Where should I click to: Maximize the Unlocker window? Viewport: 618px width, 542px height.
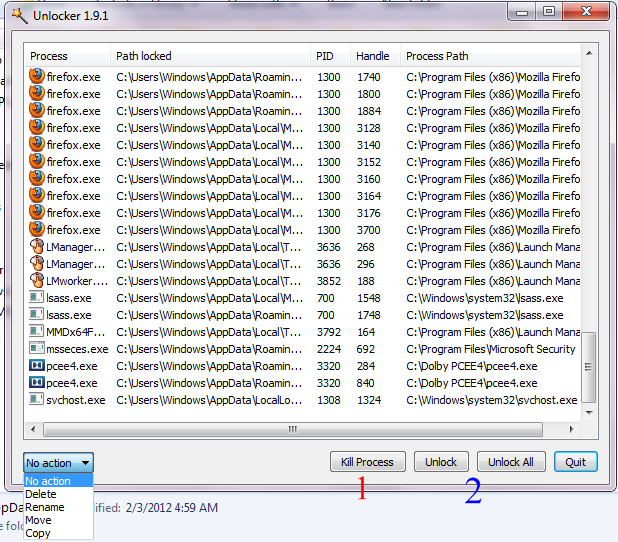[549, 12]
